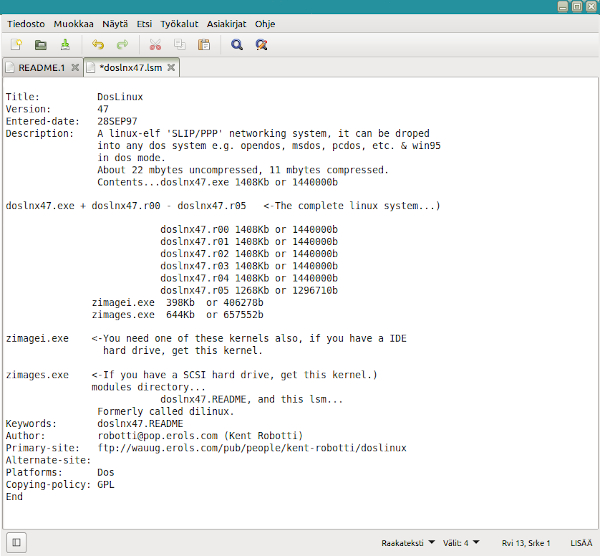This screenshot has width=600, height=556.
Task: Click Keywords value doslnx47.README
Action: [140, 424]
